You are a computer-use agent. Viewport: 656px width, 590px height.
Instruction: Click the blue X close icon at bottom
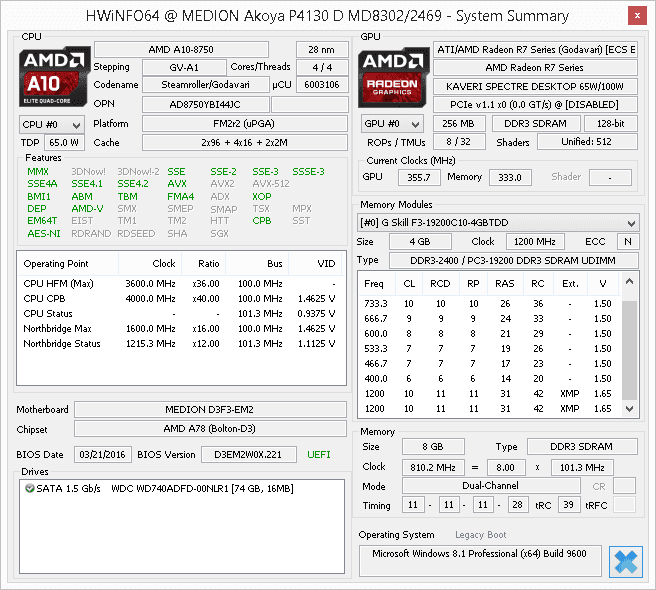(625, 562)
